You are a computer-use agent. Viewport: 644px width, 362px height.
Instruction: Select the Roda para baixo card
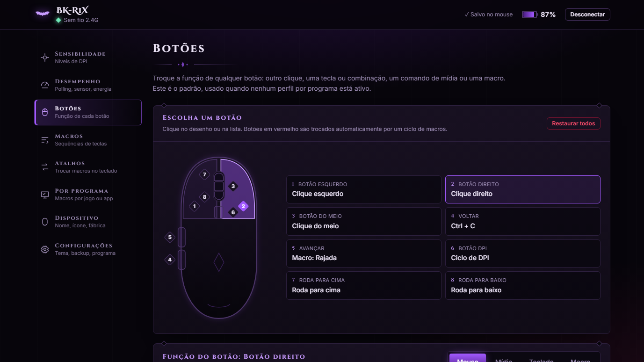pyautogui.click(x=523, y=285)
